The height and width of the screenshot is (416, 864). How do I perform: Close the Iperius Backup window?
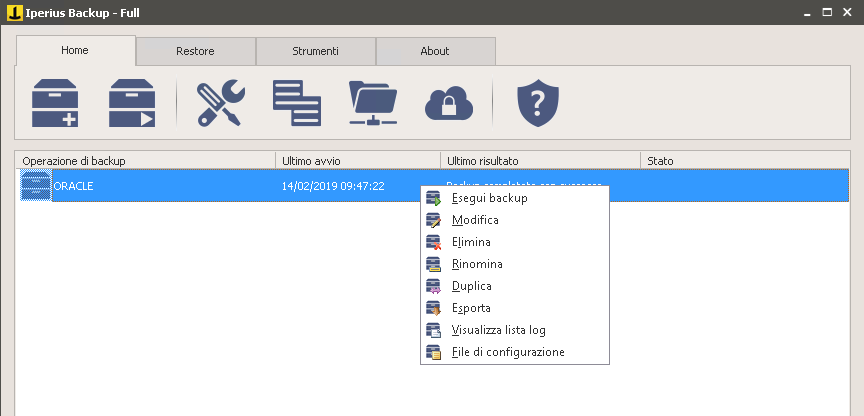tap(847, 12)
